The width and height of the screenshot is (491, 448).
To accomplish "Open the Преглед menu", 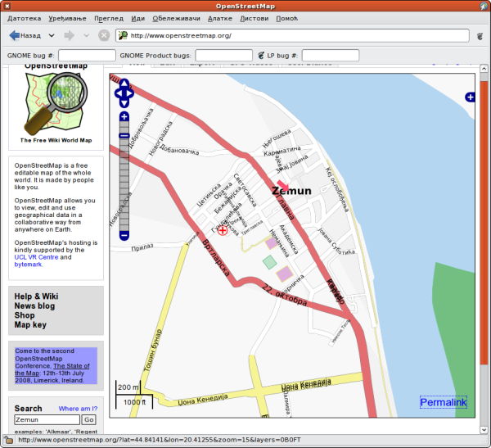I will point(109,19).
